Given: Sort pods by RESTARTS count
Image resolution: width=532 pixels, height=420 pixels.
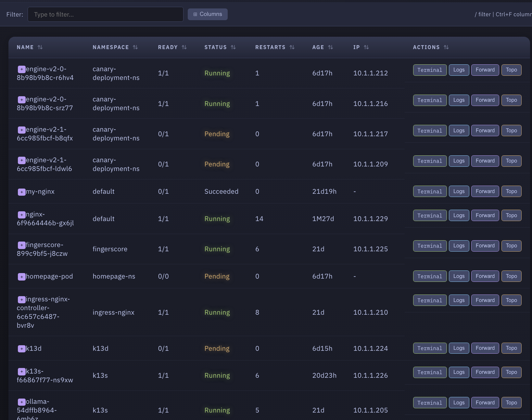Looking at the screenshot, I should (x=292, y=47).
